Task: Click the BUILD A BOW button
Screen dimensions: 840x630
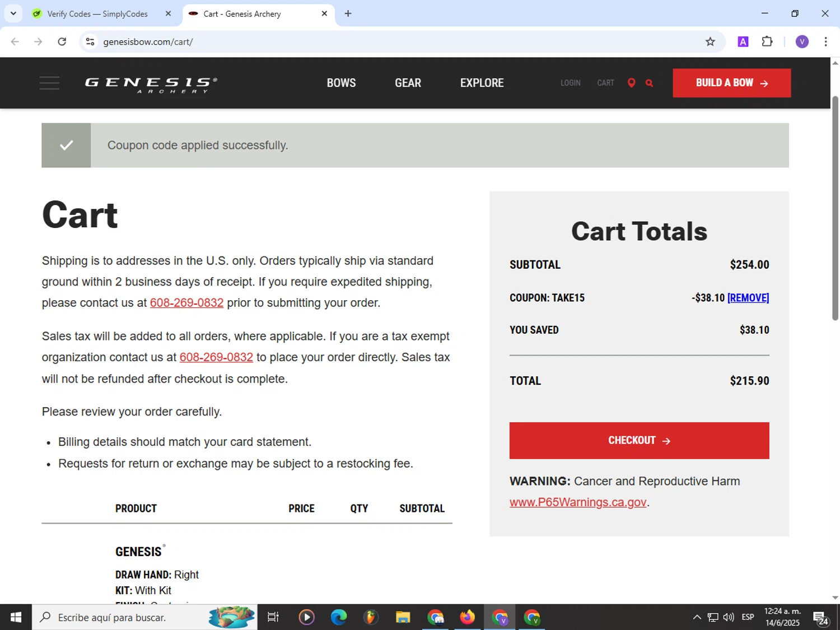Action: click(x=731, y=83)
